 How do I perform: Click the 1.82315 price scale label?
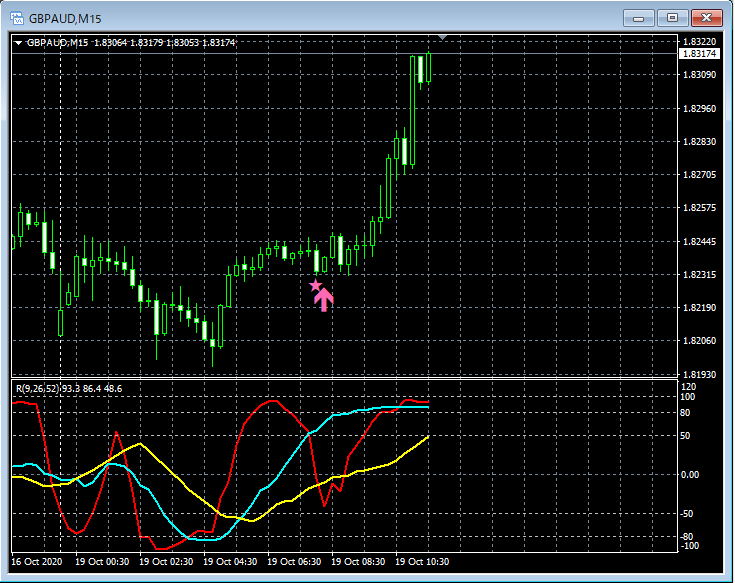coord(700,275)
